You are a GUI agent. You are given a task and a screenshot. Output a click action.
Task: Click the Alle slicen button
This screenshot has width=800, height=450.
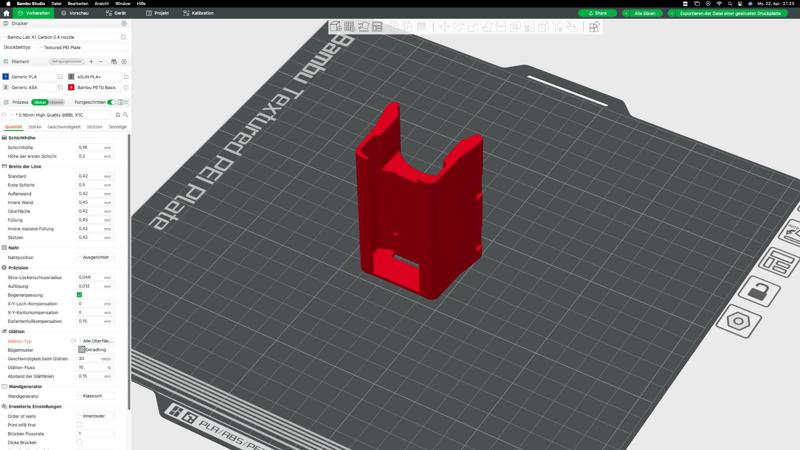tap(642, 13)
